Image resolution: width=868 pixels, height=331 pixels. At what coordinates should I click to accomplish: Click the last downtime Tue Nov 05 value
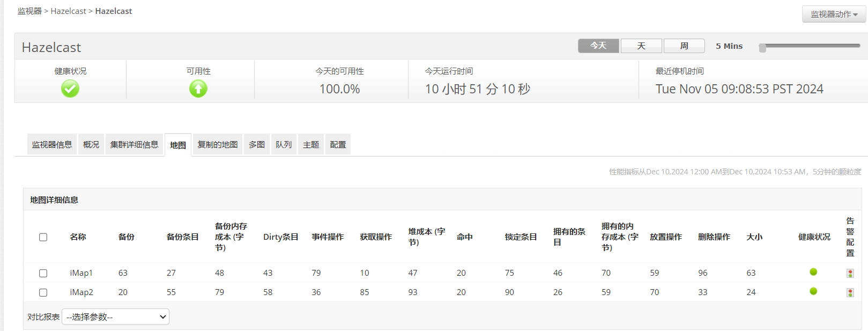[739, 89]
